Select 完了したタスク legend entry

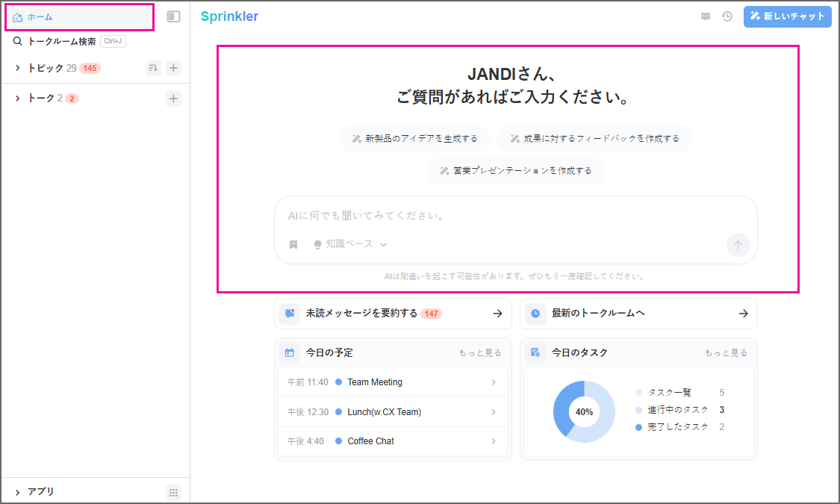tap(679, 427)
